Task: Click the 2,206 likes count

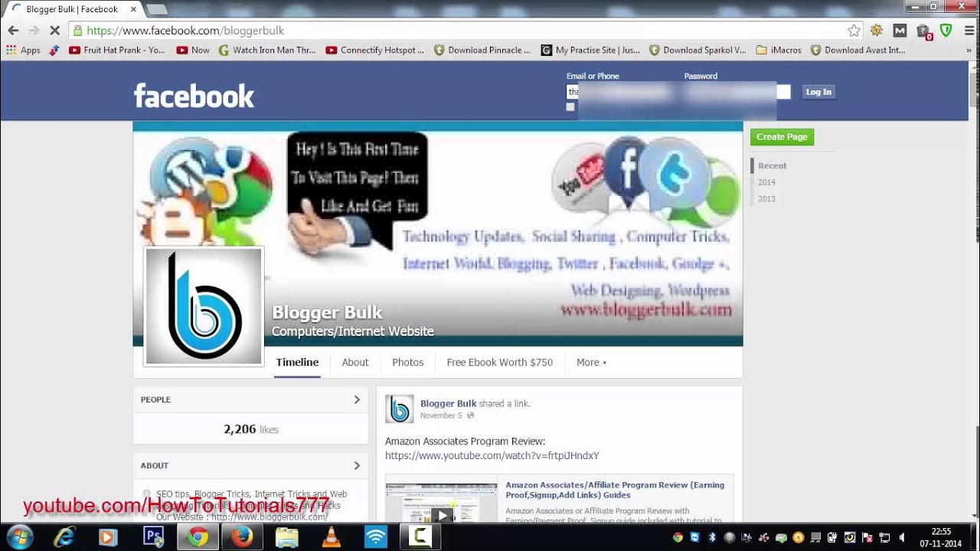Action: [x=251, y=429]
